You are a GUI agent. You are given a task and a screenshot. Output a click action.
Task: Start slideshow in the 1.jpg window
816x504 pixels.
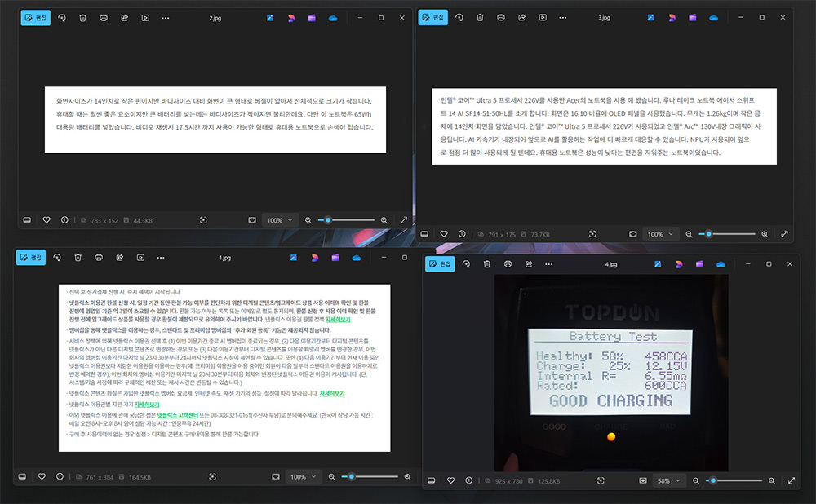point(140,258)
